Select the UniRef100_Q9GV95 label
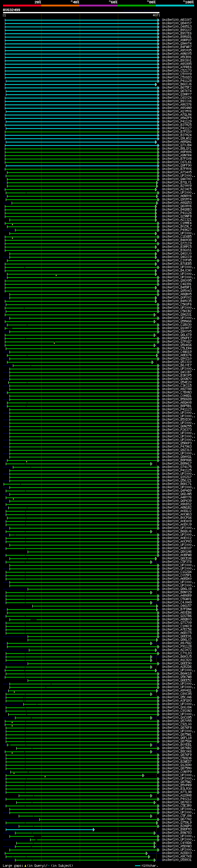The width and height of the screenshot is (197, 868). (177, 281)
